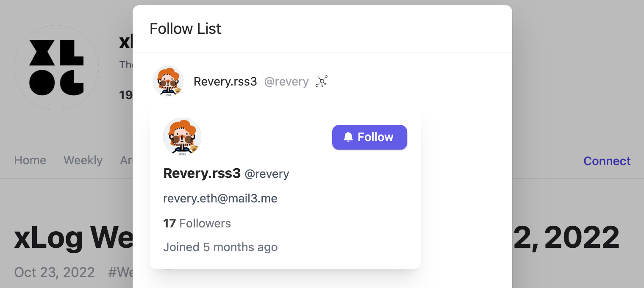Click the partially hidden #We hashtag
This screenshot has width=644, height=288.
tap(120, 272)
